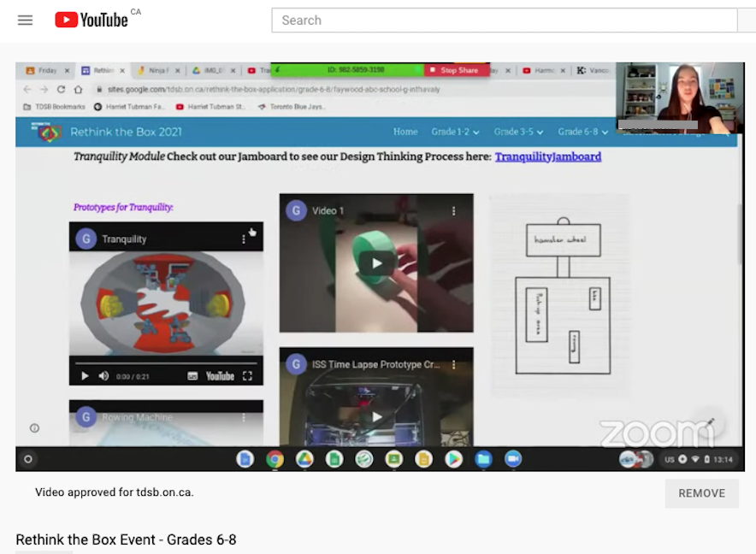The image size is (756, 554).
Task: Toggle captions on Tranquility video
Action: click(x=192, y=376)
